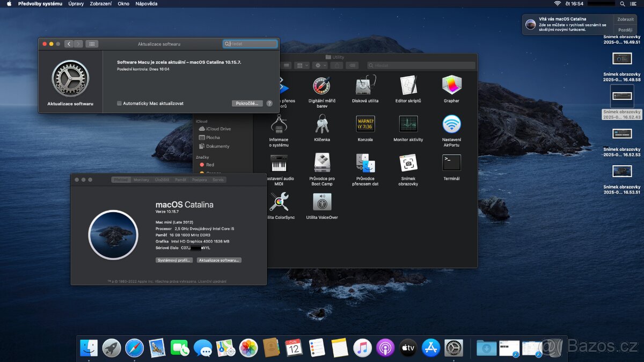Viewport: 644px width, 362px height.
Task: Open Nastavení AirPortu utility
Action: [x=451, y=124]
